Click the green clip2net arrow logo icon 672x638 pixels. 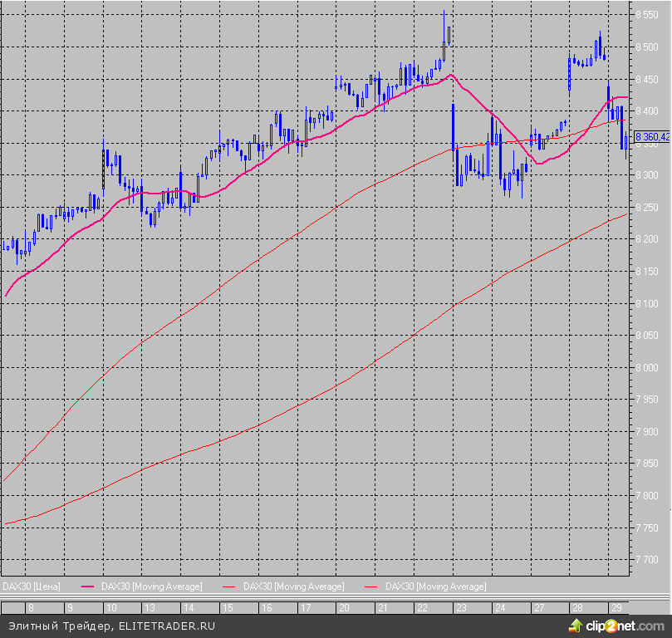click(x=576, y=626)
